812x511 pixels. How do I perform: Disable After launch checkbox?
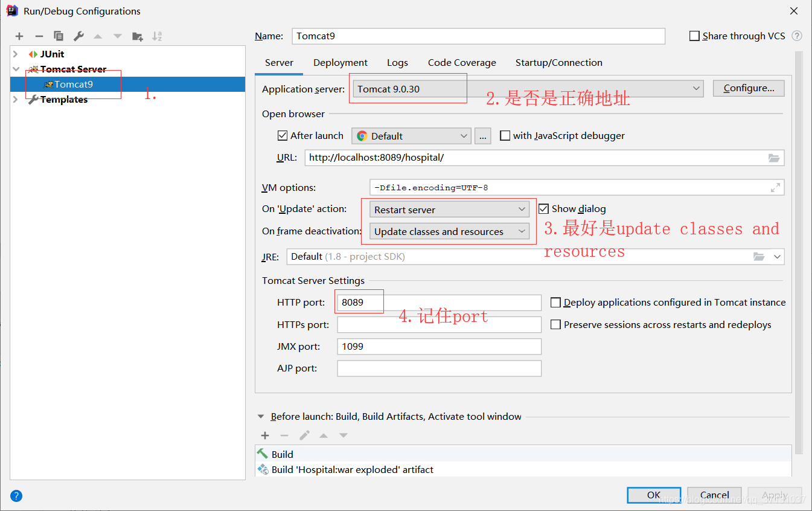(283, 136)
